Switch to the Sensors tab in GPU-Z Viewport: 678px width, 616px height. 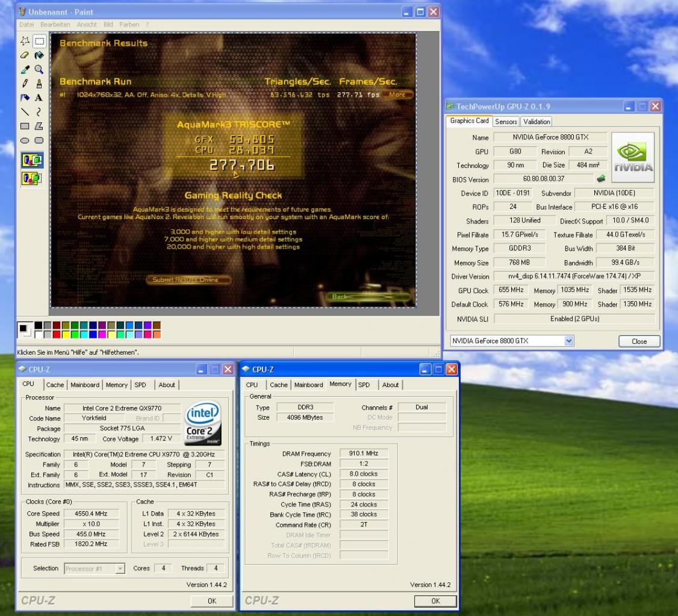coord(506,122)
